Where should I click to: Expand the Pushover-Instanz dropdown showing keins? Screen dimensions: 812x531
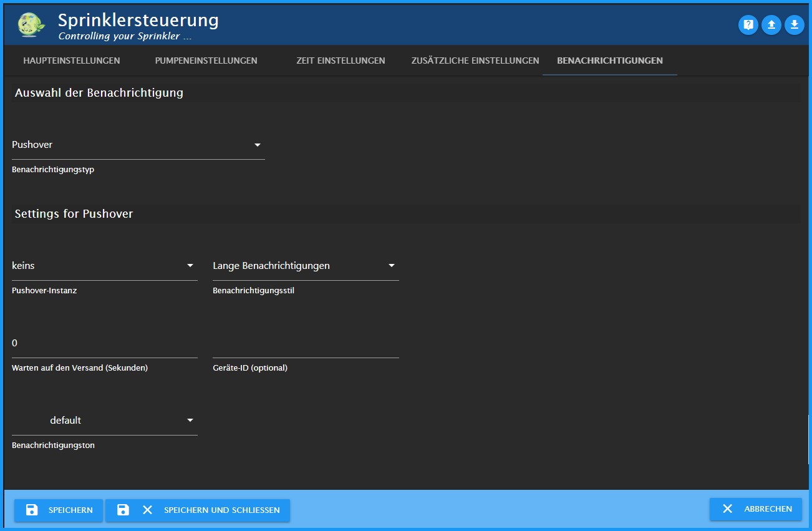tap(105, 266)
